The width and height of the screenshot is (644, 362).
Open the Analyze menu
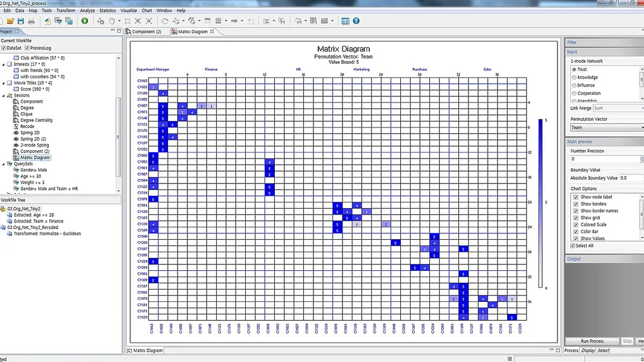pyautogui.click(x=87, y=10)
